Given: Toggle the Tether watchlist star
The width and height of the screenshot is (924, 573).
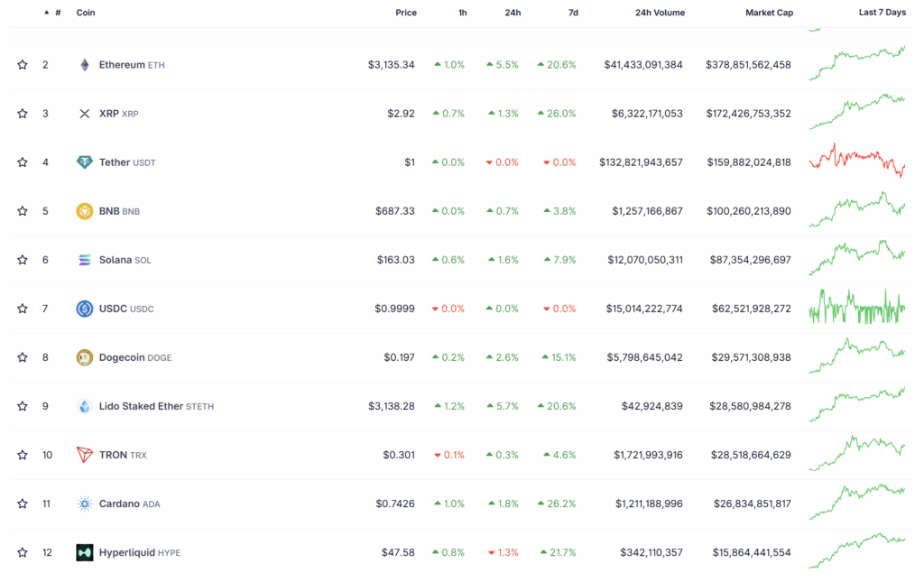Looking at the screenshot, I should pos(23,162).
